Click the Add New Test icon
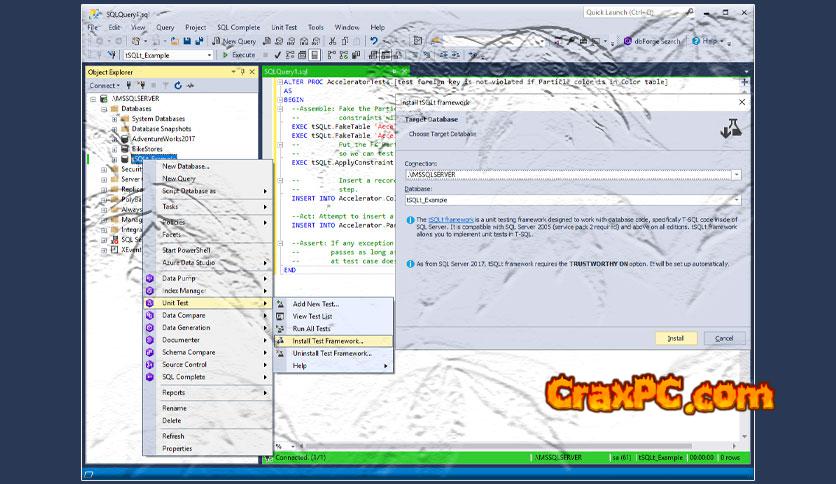836x484 pixels. (280, 303)
